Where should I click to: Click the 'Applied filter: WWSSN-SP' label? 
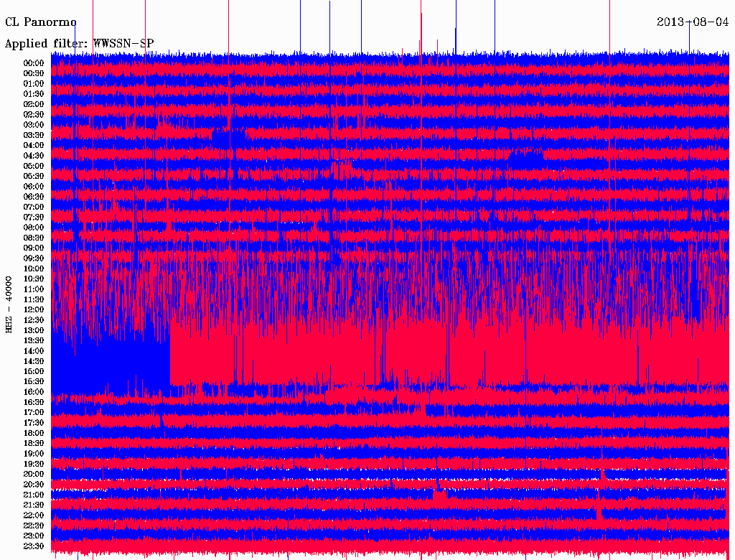click(79, 44)
